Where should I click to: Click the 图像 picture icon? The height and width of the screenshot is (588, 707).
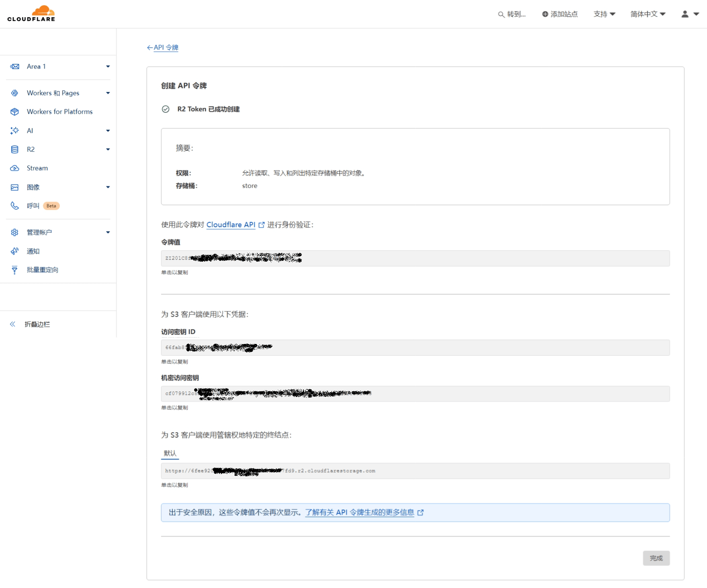coord(15,187)
